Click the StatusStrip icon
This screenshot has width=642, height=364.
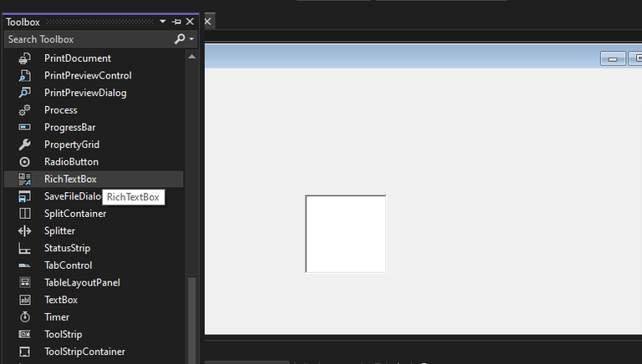click(x=24, y=248)
